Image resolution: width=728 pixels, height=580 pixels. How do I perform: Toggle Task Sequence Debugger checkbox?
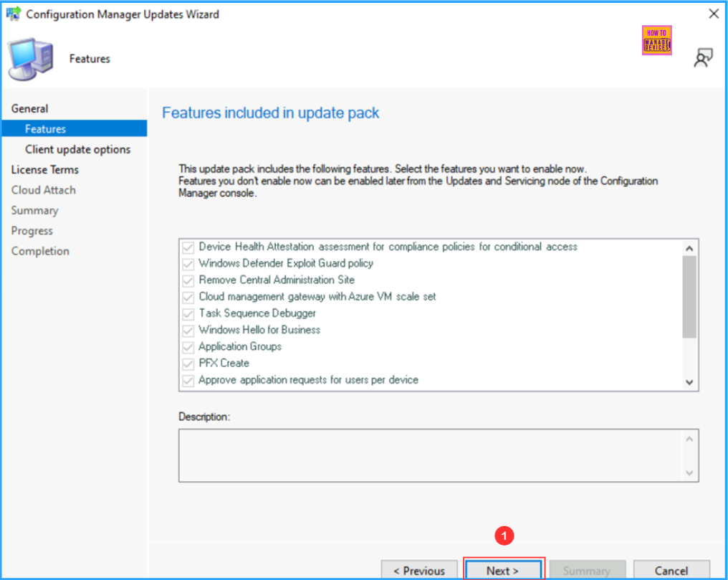click(x=188, y=314)
